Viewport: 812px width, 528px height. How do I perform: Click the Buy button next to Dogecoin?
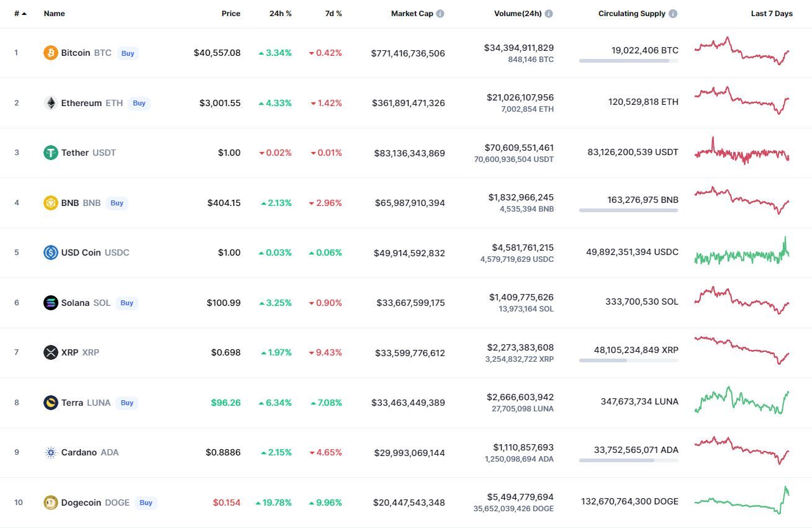[x=146, y=503]
